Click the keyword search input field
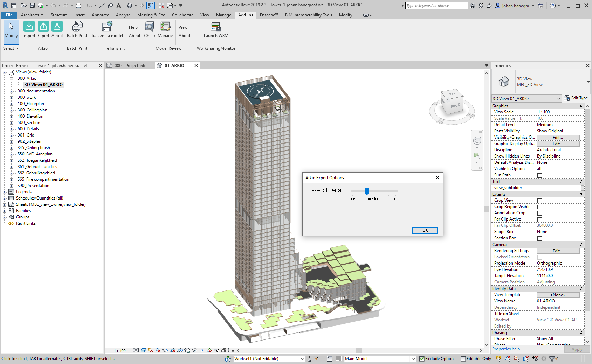This screenshot has width=592, height=364. (436, 6)
